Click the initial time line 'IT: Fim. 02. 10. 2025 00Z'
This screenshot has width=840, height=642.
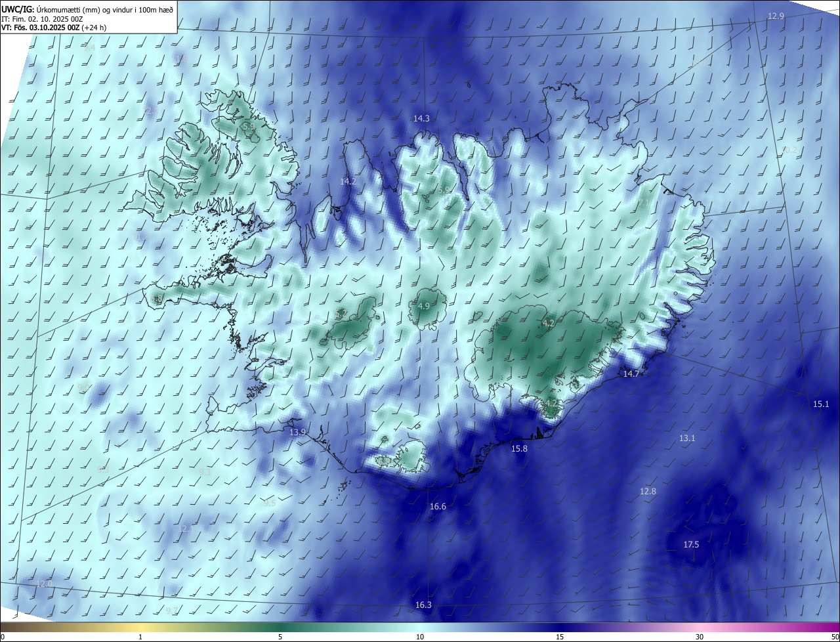tap(42, 18)
